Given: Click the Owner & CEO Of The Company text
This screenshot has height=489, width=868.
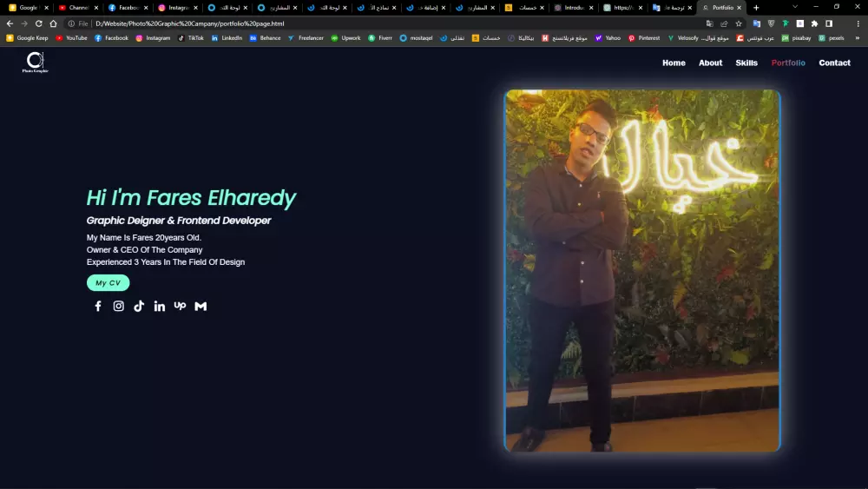Looking at the screenshot, I should tap(144, 250).
